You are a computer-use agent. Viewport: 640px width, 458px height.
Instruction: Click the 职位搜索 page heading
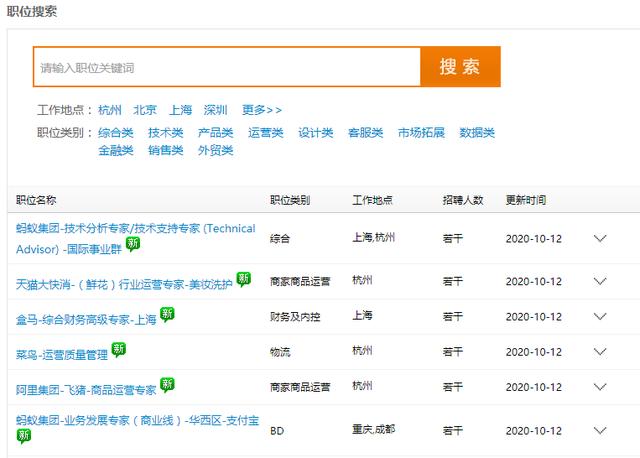32,11
